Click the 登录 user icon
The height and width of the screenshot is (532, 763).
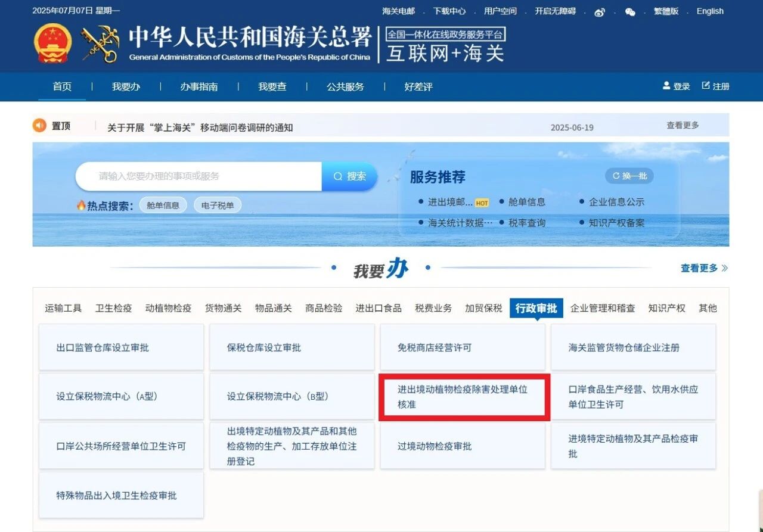pos(666,86)
